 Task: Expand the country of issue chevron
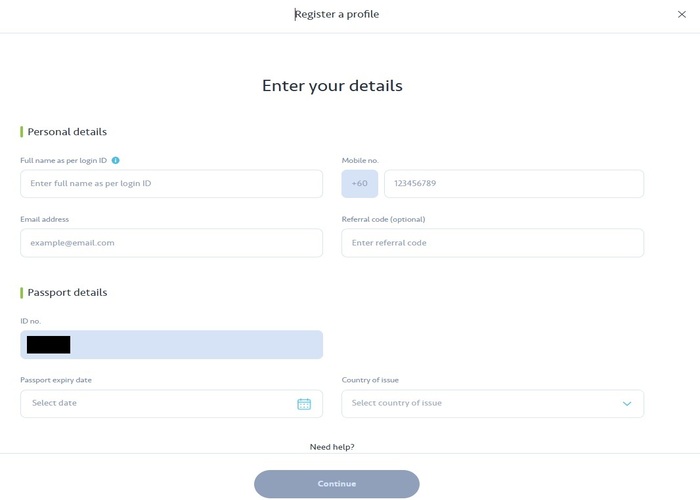coord(627,404)
